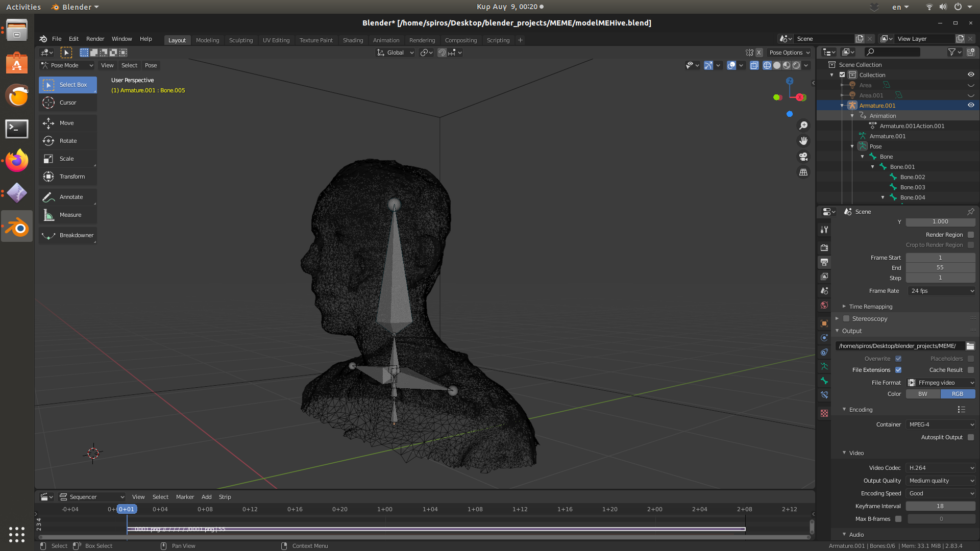Open Active Tool properties tab
980x551 pixels.
pyautogui.click(x=824, y=230)
